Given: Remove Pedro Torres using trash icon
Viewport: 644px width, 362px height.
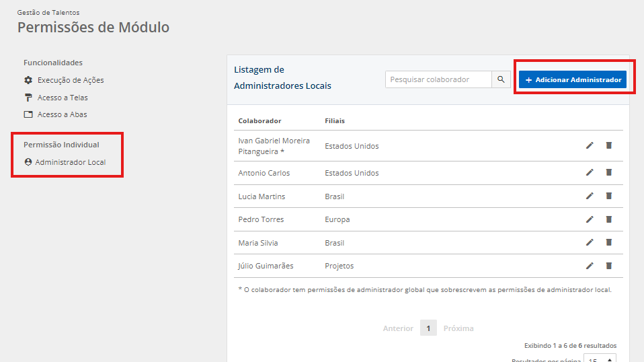Looking at the screenshot, I should pyautogui.click(x=608, y=219).
